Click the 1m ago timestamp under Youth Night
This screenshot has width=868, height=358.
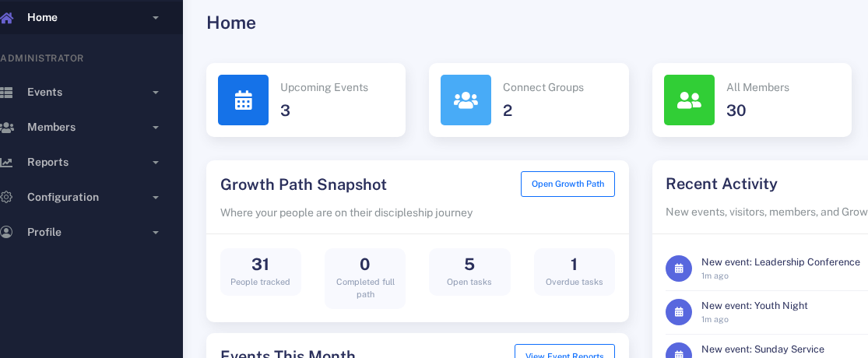click(715, 319)
